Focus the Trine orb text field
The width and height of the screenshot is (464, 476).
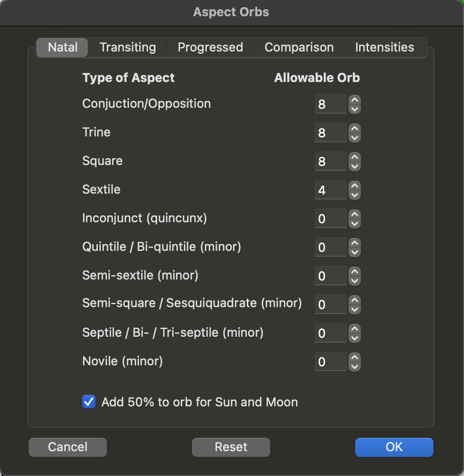click(330, 133)
